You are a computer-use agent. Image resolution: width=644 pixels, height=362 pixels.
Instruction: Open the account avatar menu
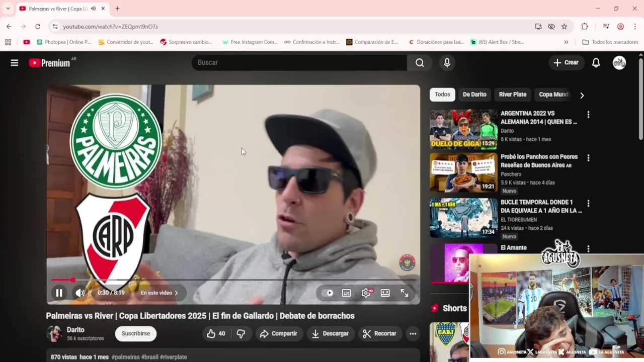(619, 63)
